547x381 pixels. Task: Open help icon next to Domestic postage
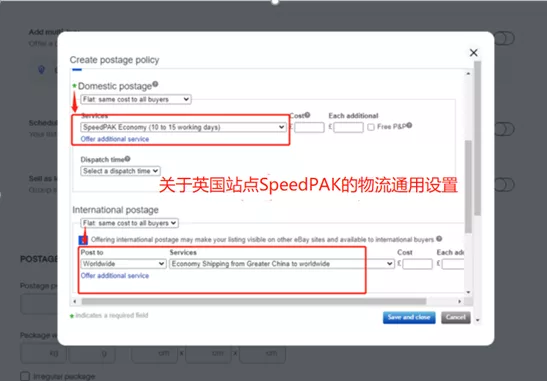click(x=155, y=84)
